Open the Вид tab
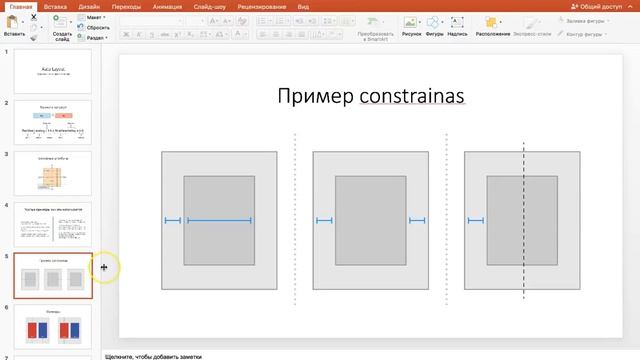 (303, 7)
